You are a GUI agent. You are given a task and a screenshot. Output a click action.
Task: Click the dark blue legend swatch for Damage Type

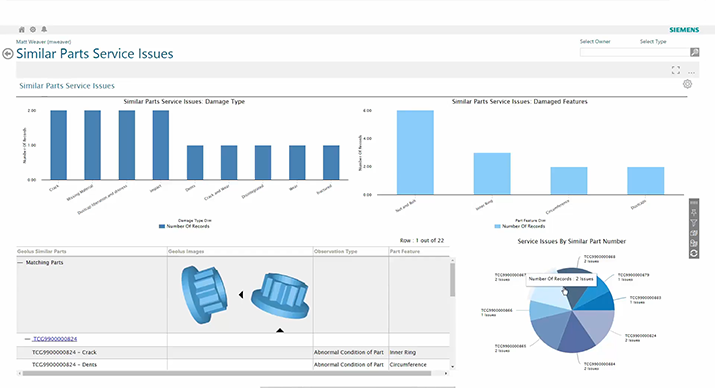pos(161,226)
